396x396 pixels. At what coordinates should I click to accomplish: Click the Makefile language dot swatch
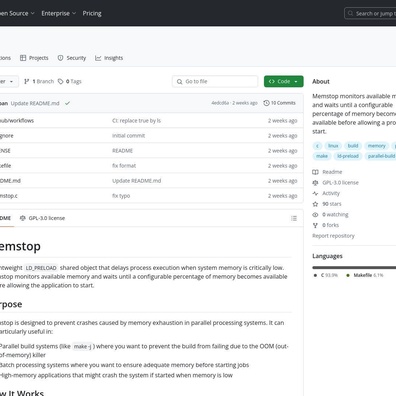348,275
